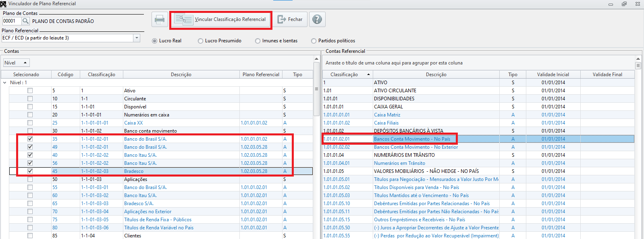Uncheck the box for code 49 row

tap(30, 147)
